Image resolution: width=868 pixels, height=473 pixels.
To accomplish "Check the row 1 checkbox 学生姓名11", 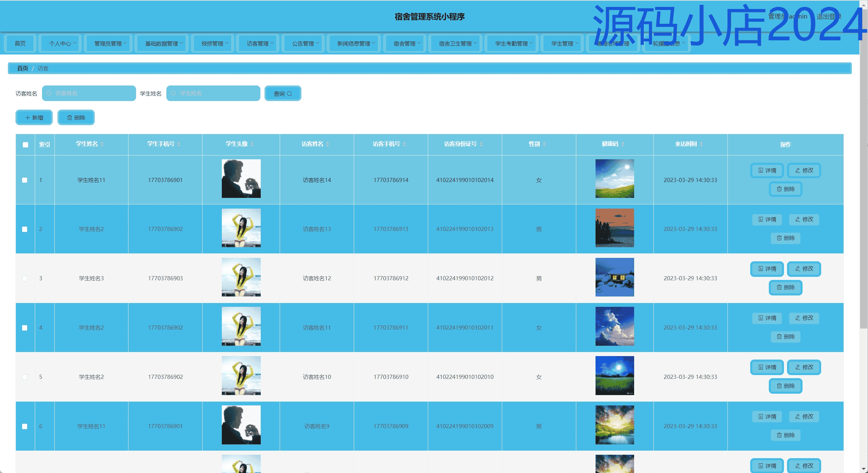I will click(x=25, y=180).
